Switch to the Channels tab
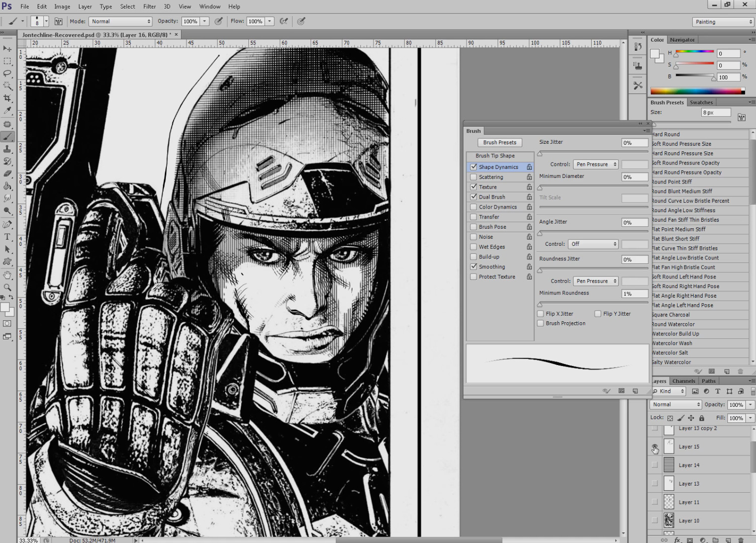The width and height of the screenshot is (756, 543). pyautogui.click(x=684, y=381)
